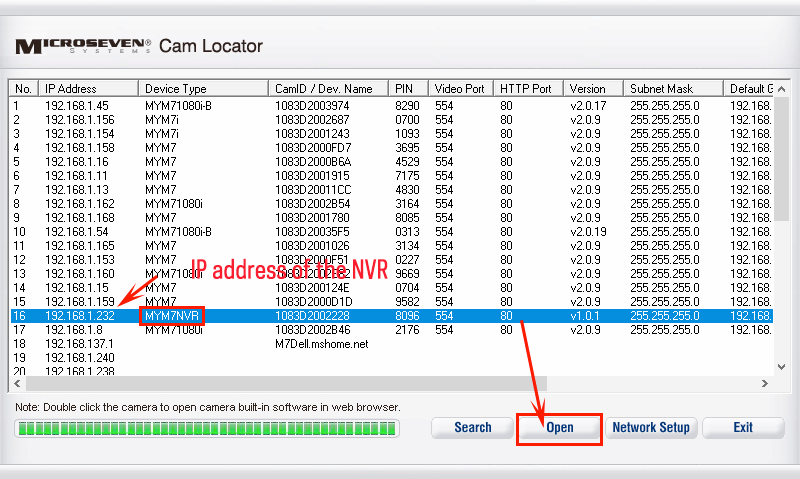Screen dimensions: 800x479
Task: Click the Open button
Action: (x=559, y=427)
